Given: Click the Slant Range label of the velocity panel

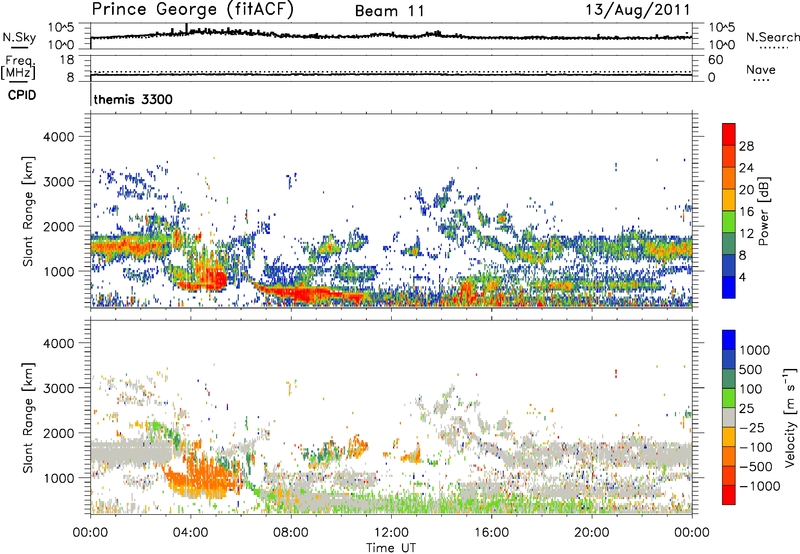Looking at the screenshot, I should tap(28, 418).
